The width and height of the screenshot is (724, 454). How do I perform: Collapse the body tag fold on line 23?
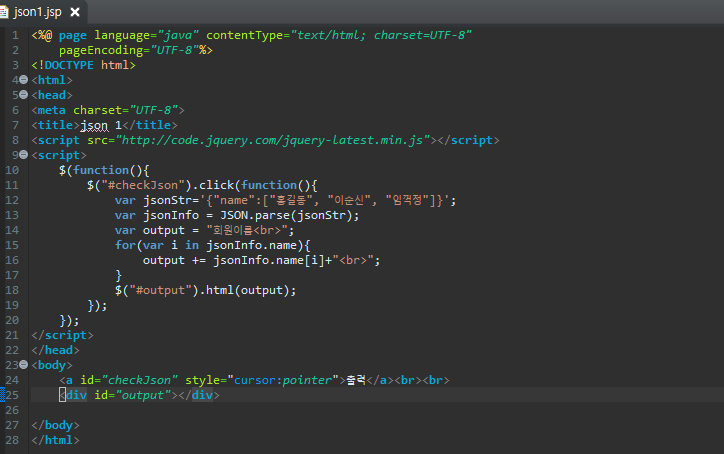pyautogui.click(x=24, y=365)
